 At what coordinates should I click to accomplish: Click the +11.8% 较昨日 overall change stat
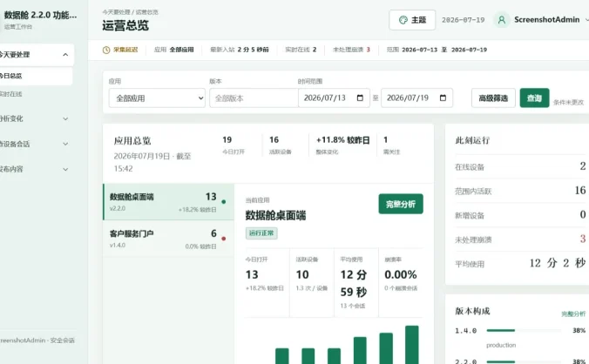[342, 145]
